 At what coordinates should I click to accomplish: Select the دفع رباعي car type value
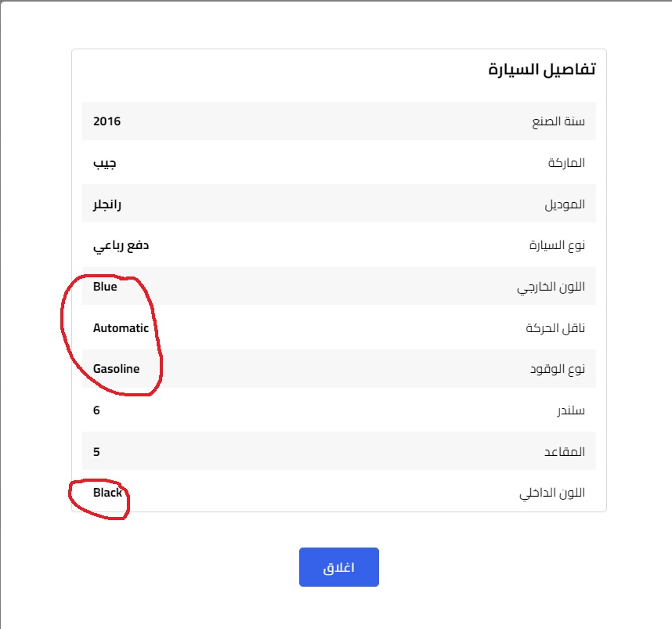pyautogui.click(x=121, y=246)
